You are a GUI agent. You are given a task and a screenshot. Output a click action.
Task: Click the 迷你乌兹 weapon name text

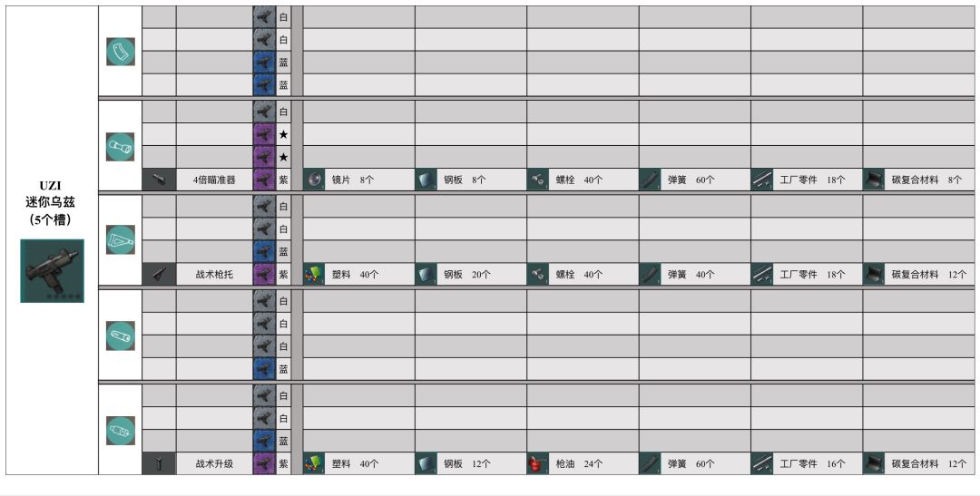(50, 202)
